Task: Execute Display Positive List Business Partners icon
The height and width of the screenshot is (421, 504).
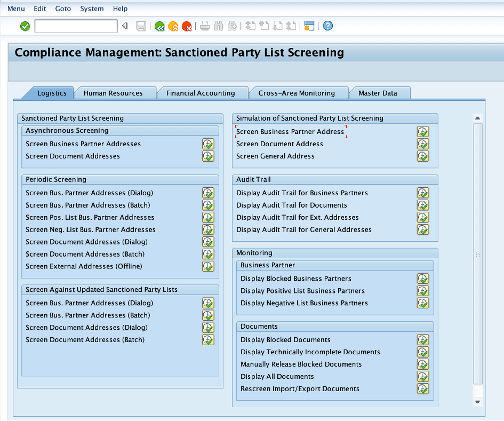Action: 423,291
